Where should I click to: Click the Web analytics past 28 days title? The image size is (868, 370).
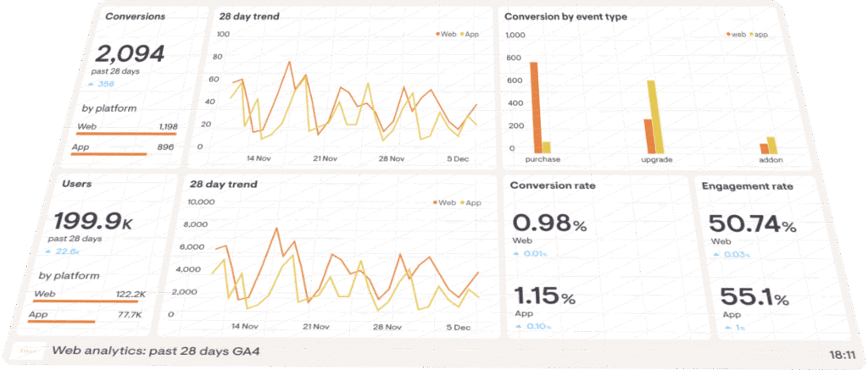[x=156, y=351]
